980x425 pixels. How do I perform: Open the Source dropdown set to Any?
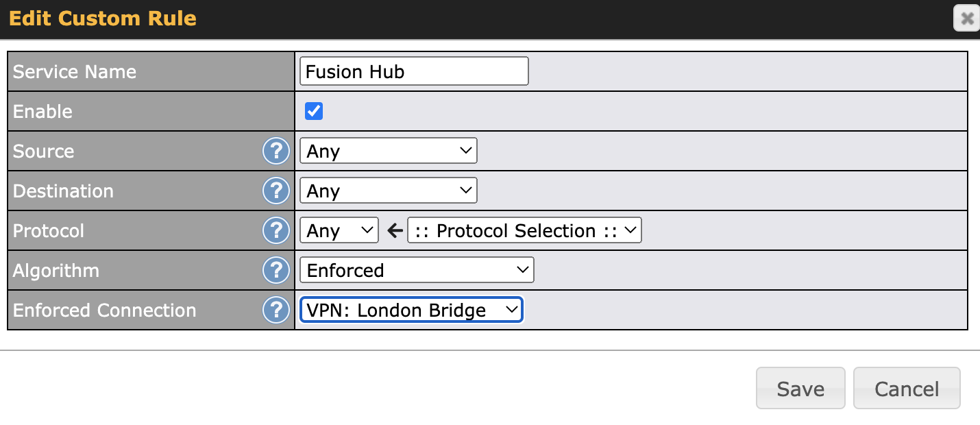point(388,151)
